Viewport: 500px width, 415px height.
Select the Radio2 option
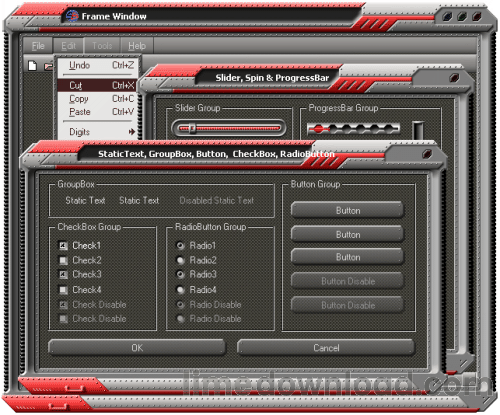click(180, 260)
